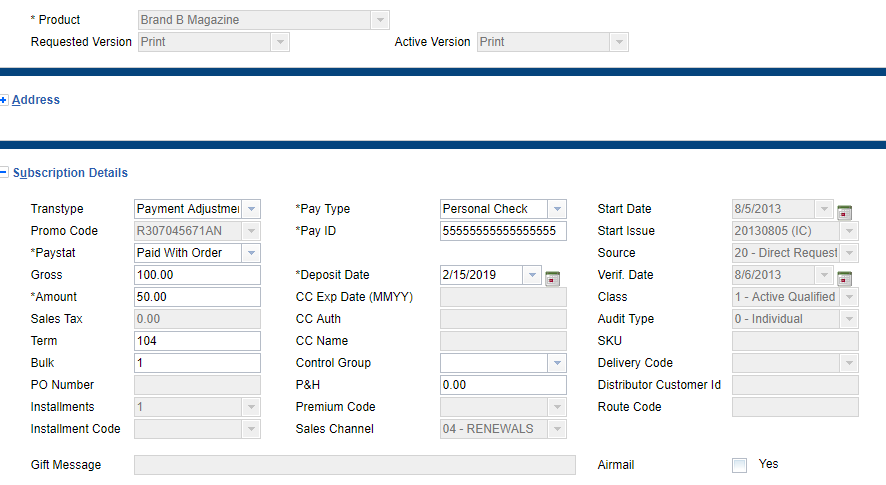Viewport: 886px width, 485px height.
Task: Click the Amount field showing 50.00
Action: (x=197, y=297)
